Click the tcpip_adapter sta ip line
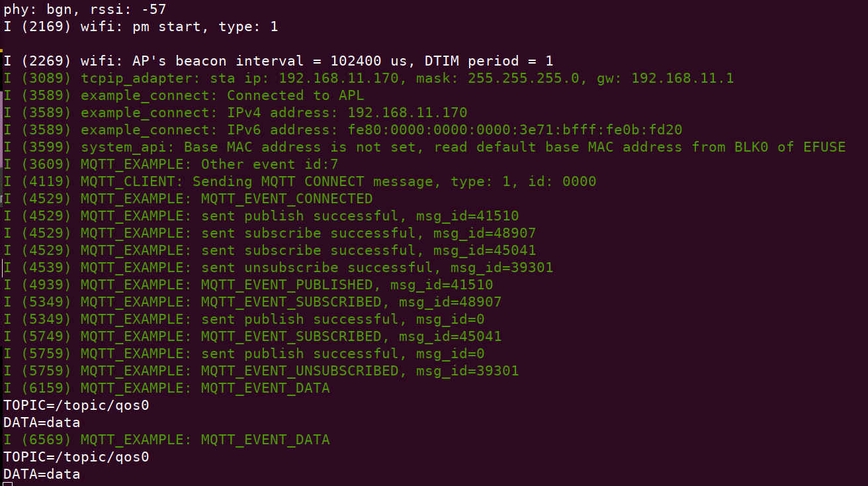Screen dimensions: 868x486 tap(369, 78)
